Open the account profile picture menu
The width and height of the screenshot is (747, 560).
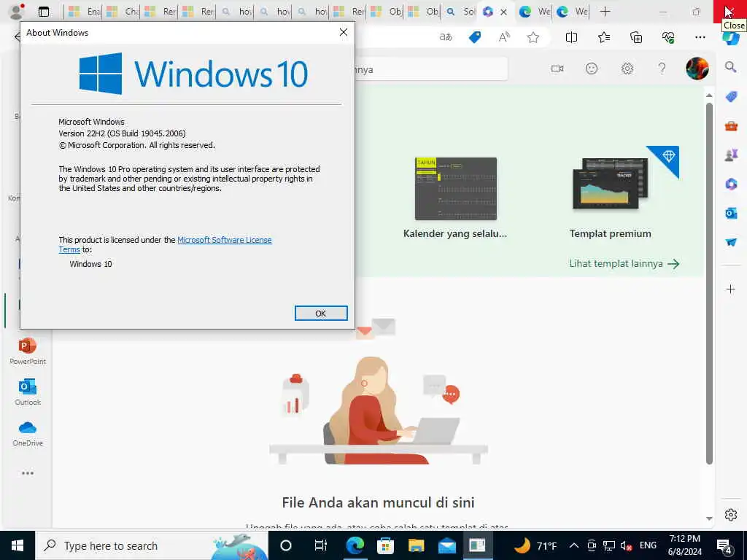(697, 69)
